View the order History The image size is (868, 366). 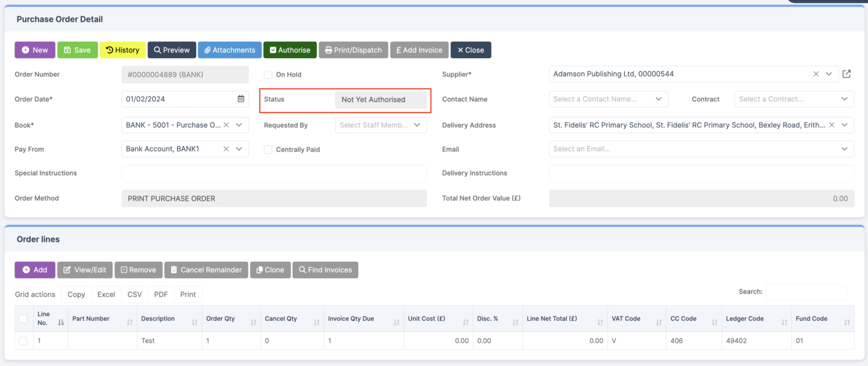122,50
